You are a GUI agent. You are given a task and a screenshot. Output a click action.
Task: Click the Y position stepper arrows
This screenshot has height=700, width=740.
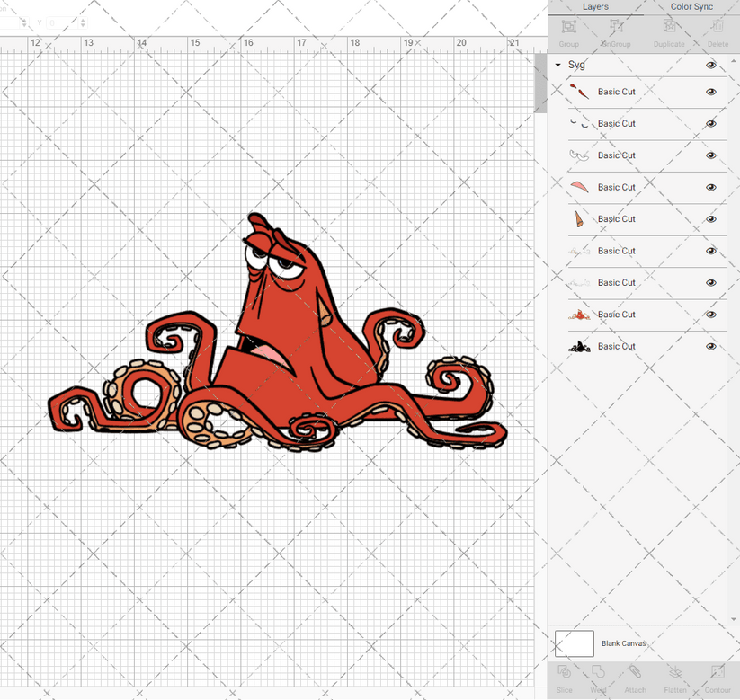click(x=84, y=22)
